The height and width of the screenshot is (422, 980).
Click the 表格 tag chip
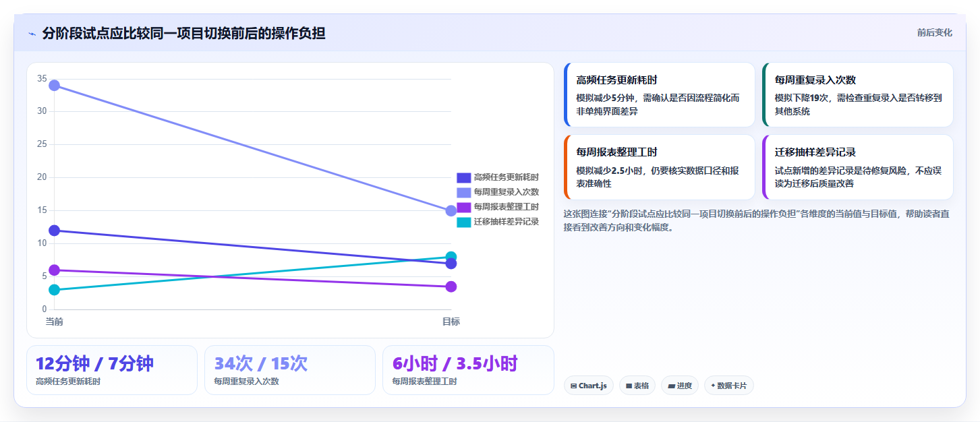click(x=637, y=386)
